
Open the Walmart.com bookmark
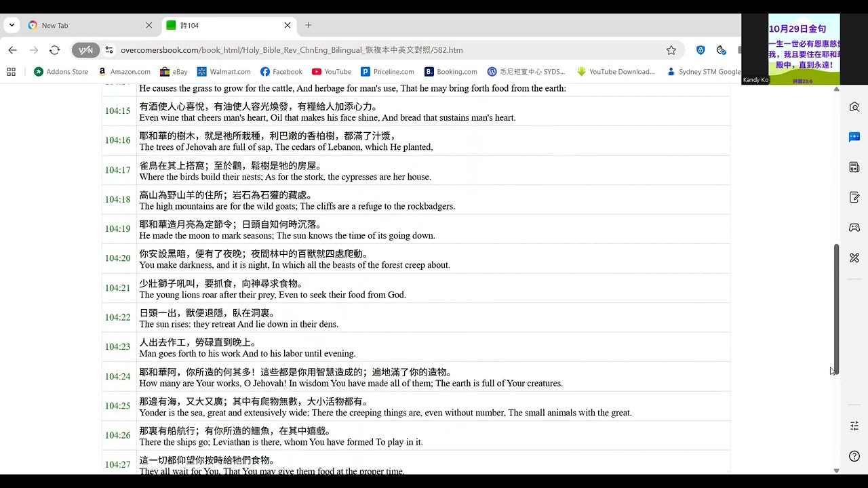tap(224, 71)
